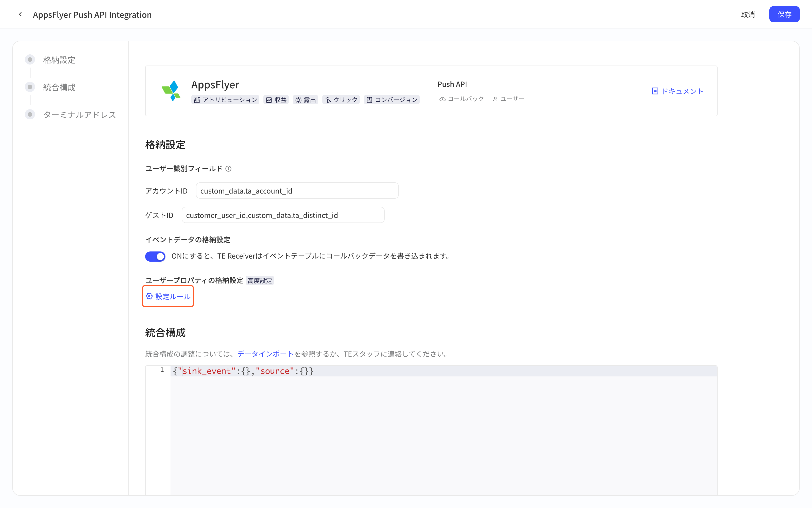Open the 設定ルール link
Viewport: 812px width, 508px height.
168,296
